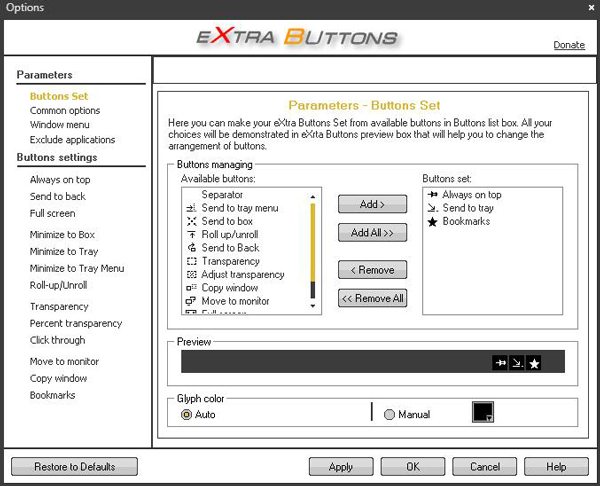Open the Send to back settings
The height and width of the screenshot is (486, 600).
(x=58, y=196)
